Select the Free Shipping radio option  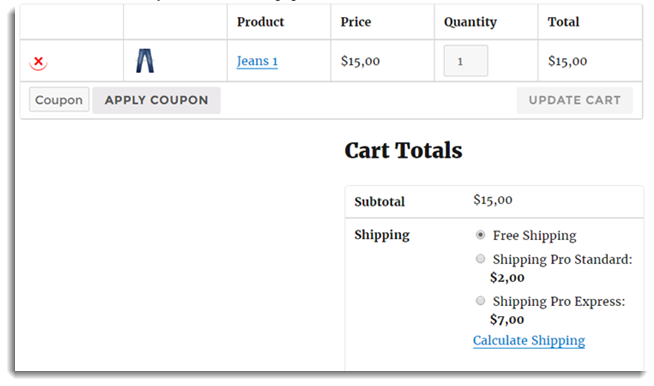click(480, 235)
